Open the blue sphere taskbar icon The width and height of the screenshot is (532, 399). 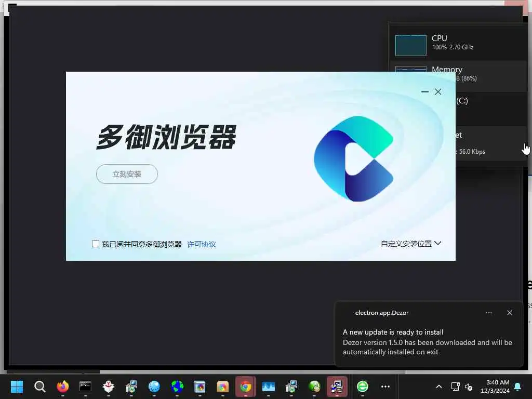[154, 387]
